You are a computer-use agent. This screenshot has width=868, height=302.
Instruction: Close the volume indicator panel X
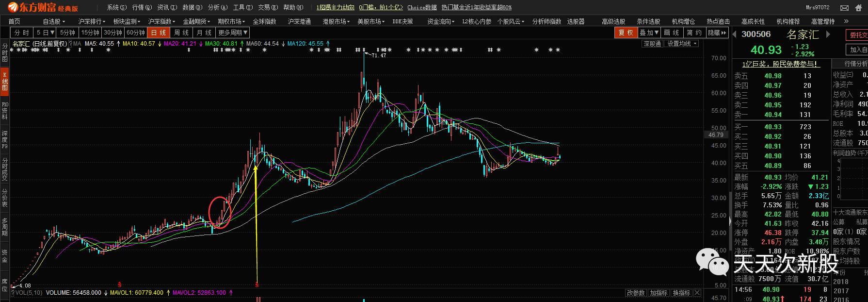(x=697, y=293)
